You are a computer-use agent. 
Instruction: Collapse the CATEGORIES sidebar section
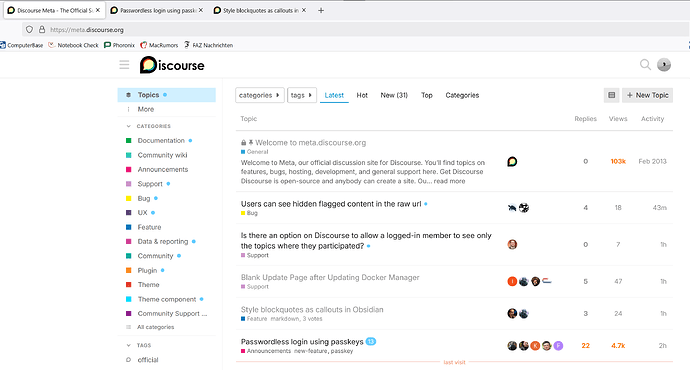[x=128, y=126]
